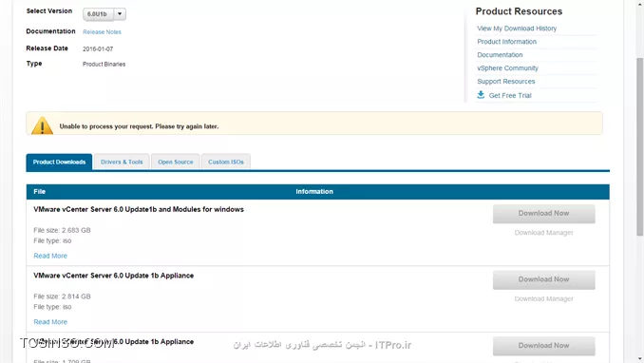Switch to the Drivers & Tools tab

click(x=122, y=162)
